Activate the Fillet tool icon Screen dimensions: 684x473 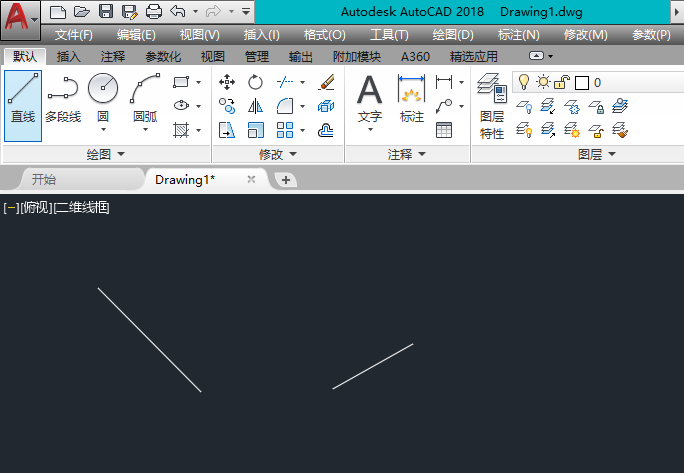(285, 106)
